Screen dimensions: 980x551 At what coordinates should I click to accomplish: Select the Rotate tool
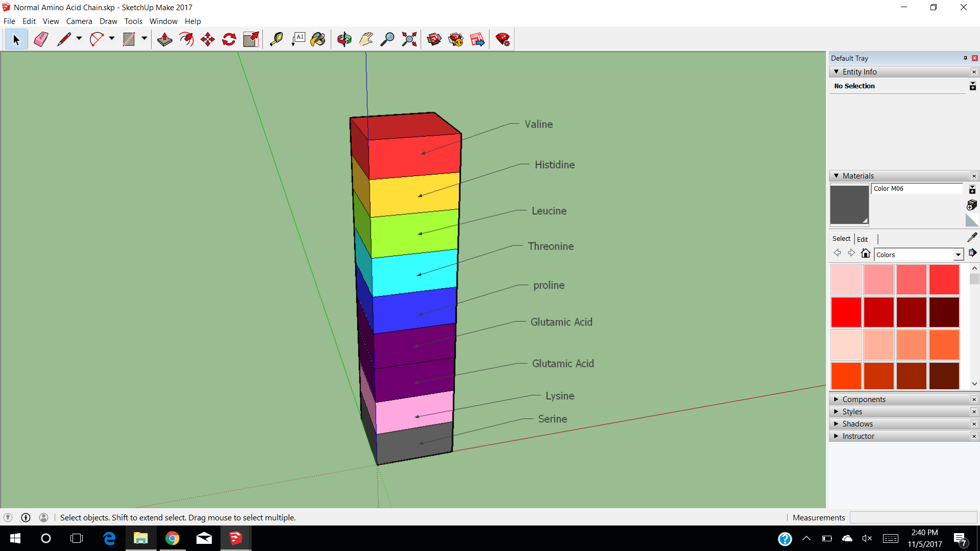pyautogui.click(x=229, y=39)
